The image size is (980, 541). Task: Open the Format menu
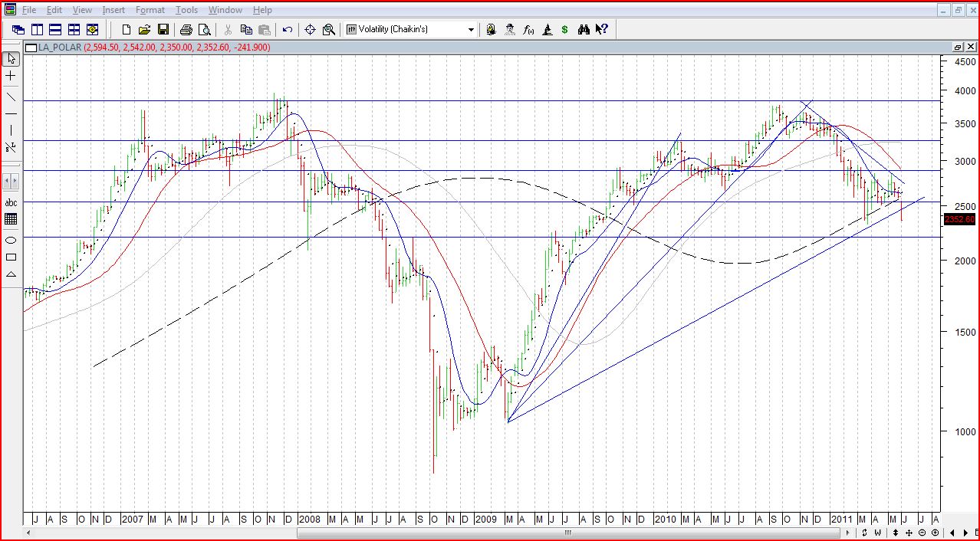point(150,10)
